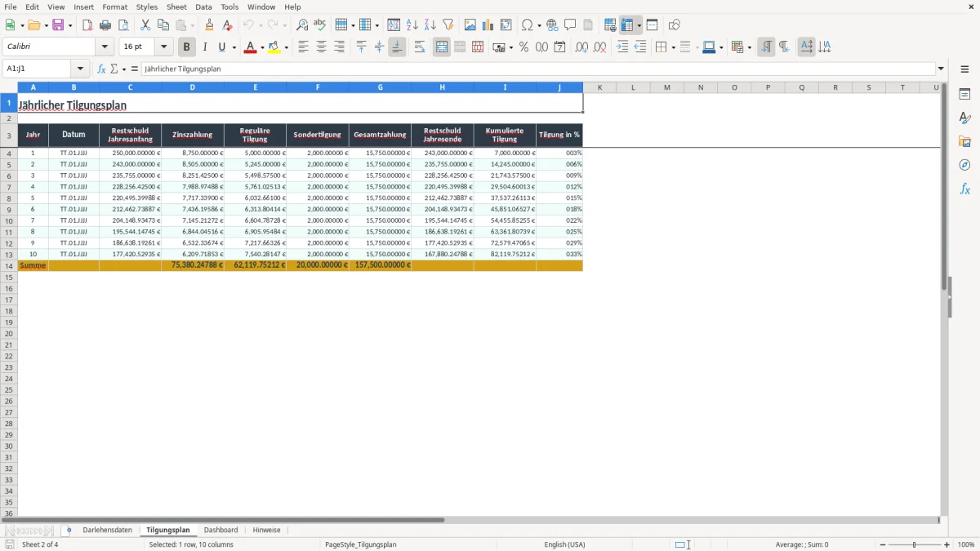Open the Sheet menu
The image size is (980, 551).
click(176, 7)
